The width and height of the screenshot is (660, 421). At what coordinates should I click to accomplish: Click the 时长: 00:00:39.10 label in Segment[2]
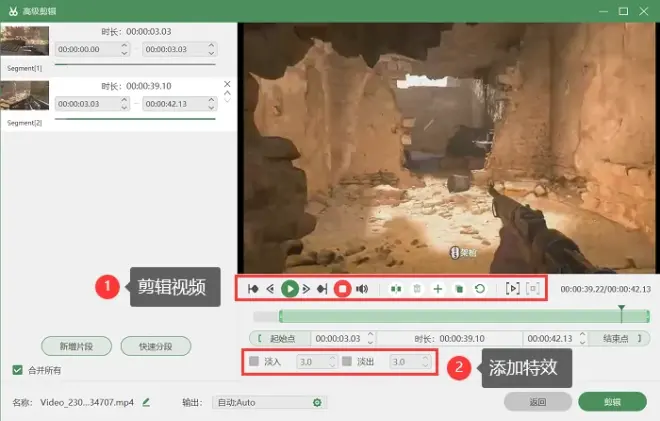point(136,86)
